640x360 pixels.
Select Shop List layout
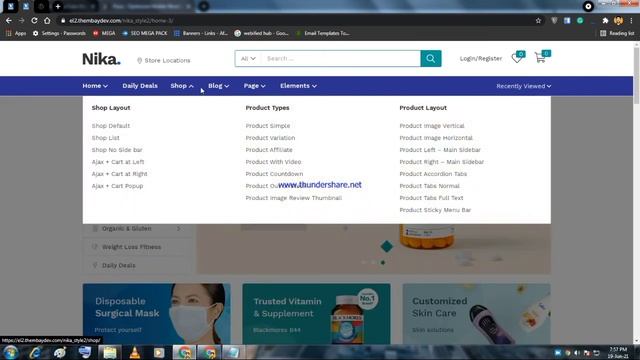(106, 138)
